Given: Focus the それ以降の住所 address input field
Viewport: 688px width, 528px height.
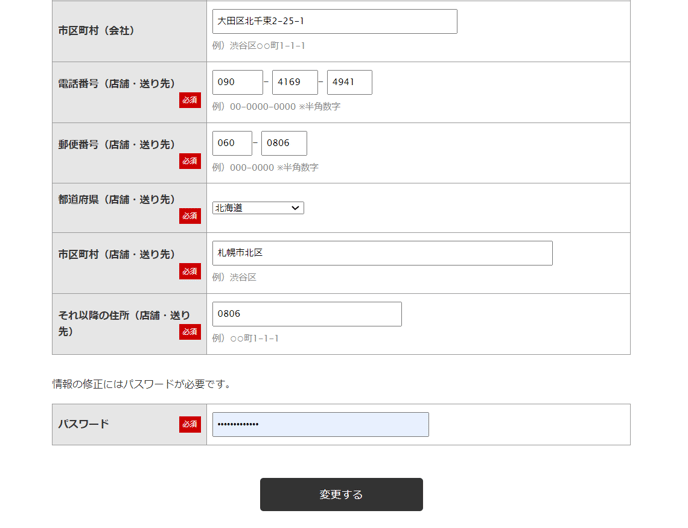Looking at the screenshot, I should [x=306, y=314].
